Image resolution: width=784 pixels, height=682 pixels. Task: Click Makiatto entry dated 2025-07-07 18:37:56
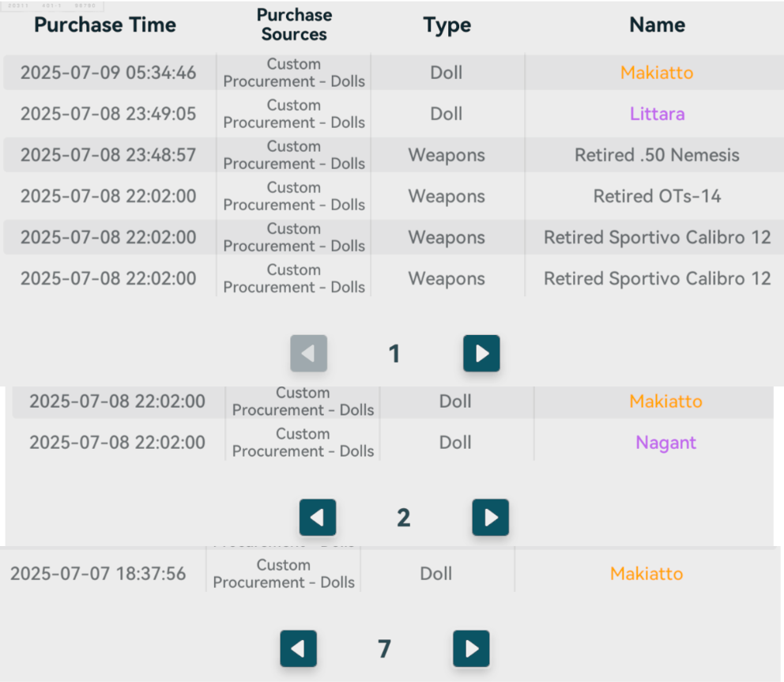(646, 574)
